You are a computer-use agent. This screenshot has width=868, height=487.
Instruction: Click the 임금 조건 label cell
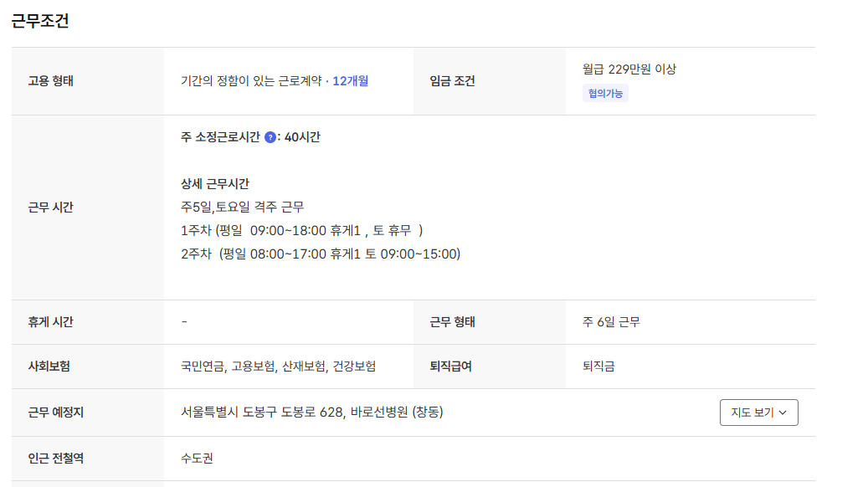coord(453,81)
